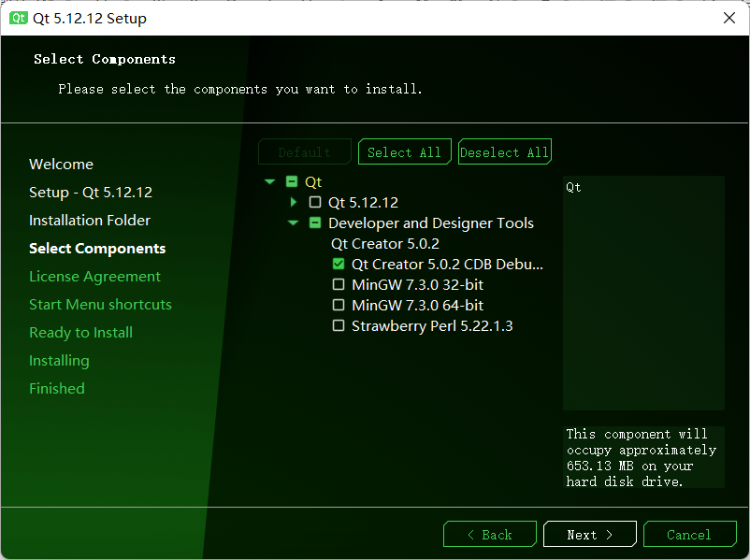Click the Qt logo in title bar
Viewport: 750px width, 560px height.
pyautogui.click(x=19, y=18)
